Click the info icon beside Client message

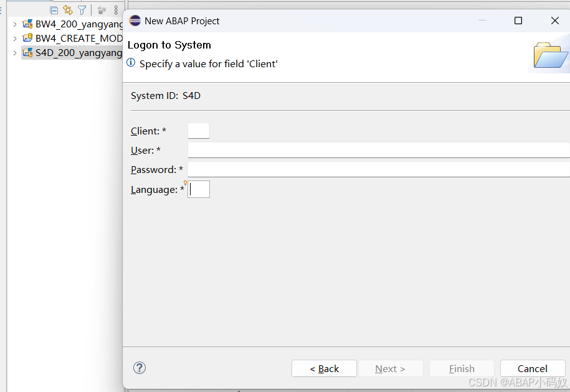131,62
